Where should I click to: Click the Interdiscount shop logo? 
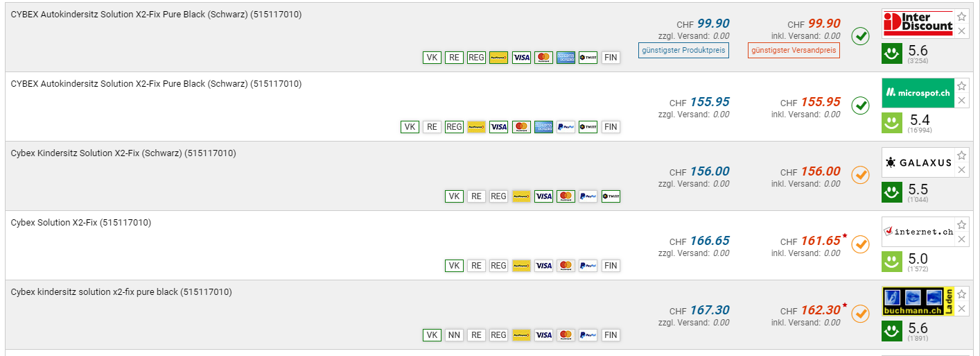click(918, 24)
